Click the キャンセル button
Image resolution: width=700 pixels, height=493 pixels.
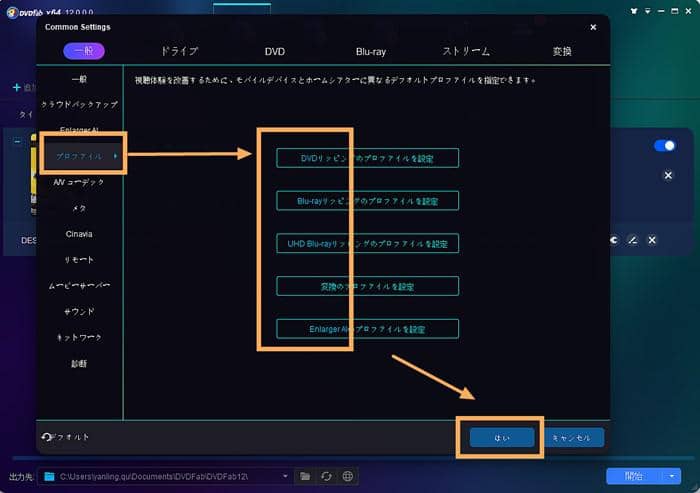tap(572, 438)
